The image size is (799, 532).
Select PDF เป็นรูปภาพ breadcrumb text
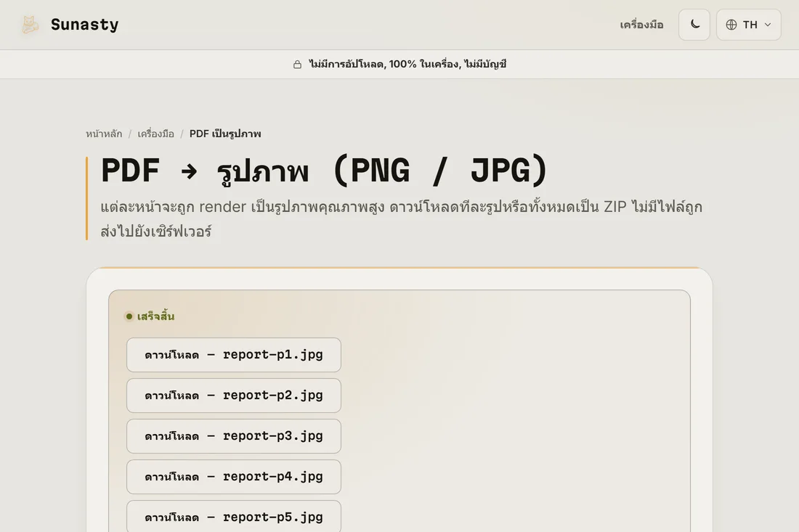click(225, 134)
